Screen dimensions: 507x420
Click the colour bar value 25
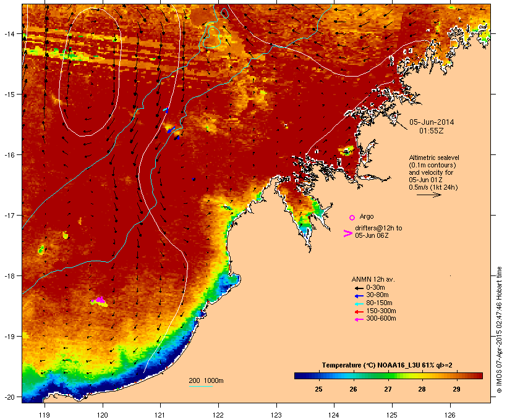(318, 389)
